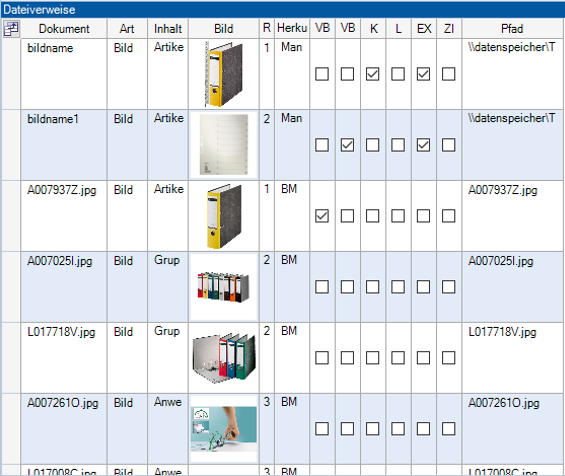Click the Bild column header
Screen dimensions: 565x476
pos(223,28)
